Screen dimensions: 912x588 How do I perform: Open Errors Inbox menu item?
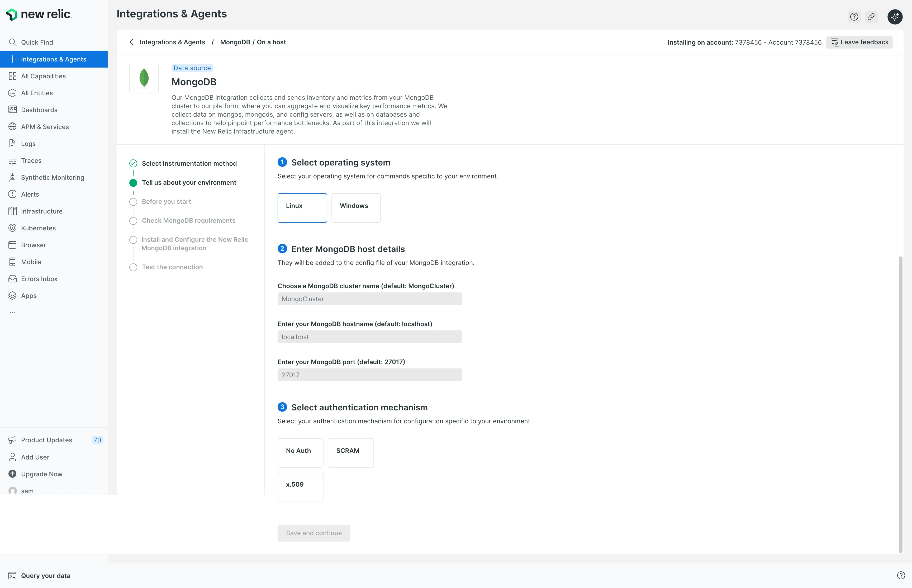tap(54, 279)
